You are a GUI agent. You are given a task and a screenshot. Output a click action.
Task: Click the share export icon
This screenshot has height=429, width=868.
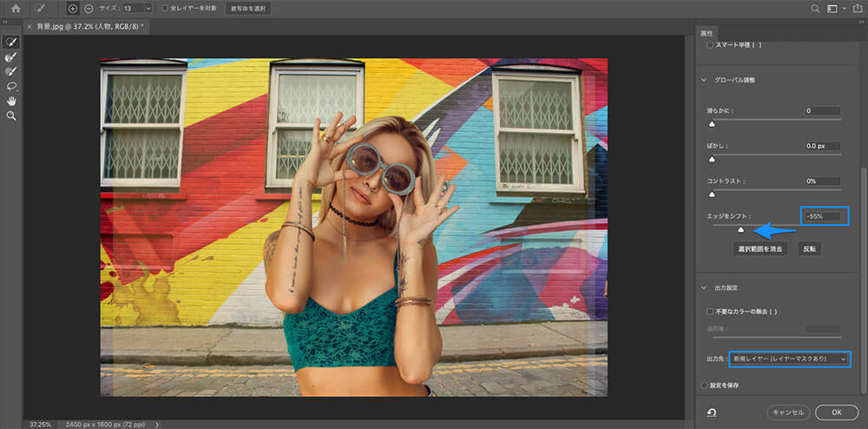[858, 9]
